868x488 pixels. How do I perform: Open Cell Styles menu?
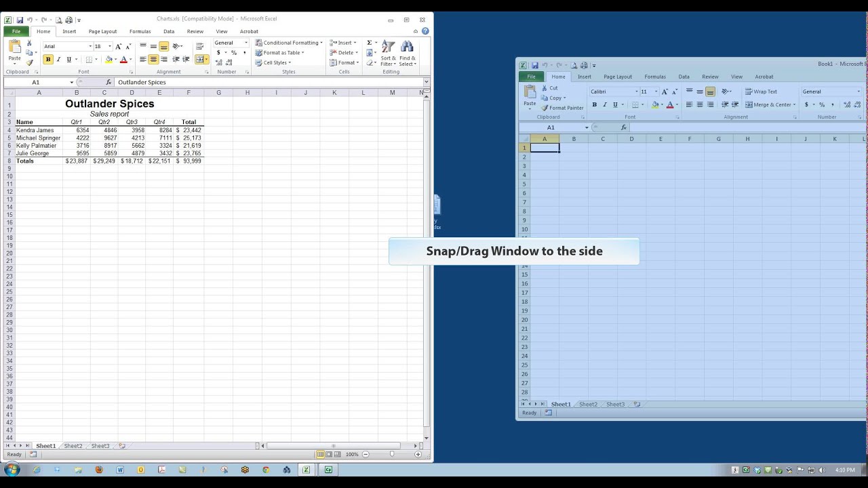coord(273,62)
